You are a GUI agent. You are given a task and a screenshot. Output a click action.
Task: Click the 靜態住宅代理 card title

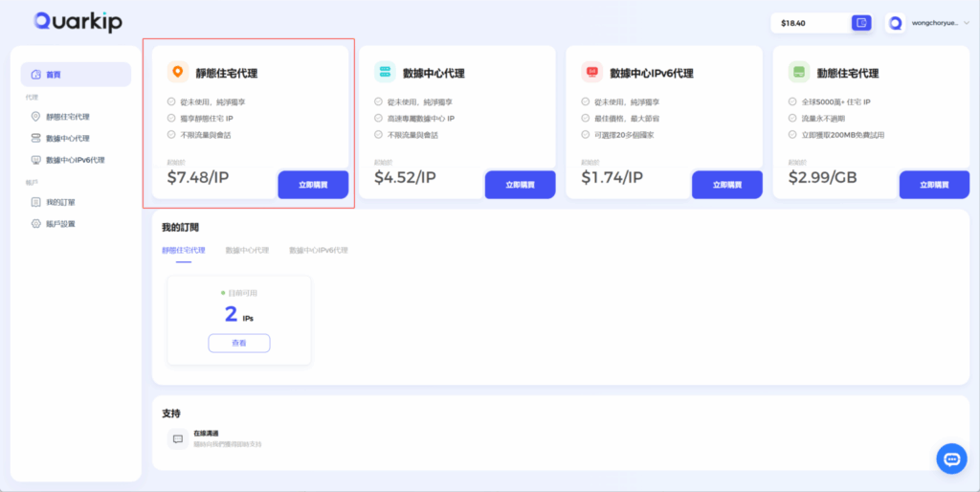click(x=226, y=73)
